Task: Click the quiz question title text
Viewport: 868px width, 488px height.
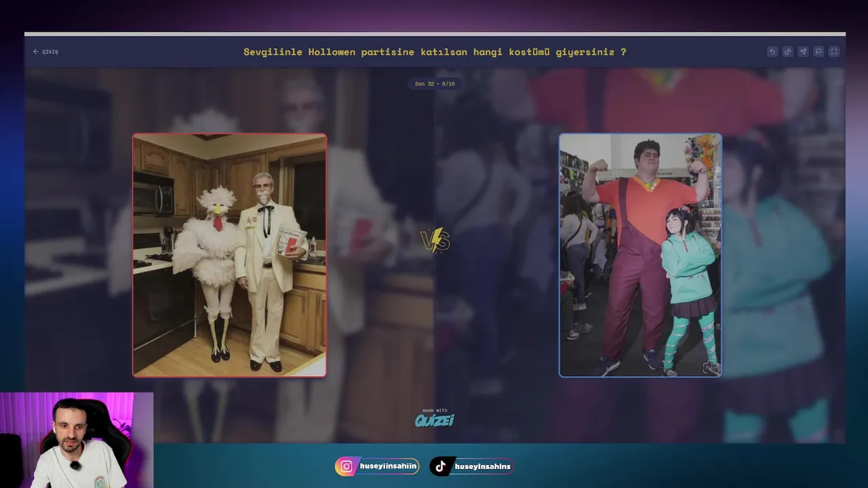Action: [435, 52]
